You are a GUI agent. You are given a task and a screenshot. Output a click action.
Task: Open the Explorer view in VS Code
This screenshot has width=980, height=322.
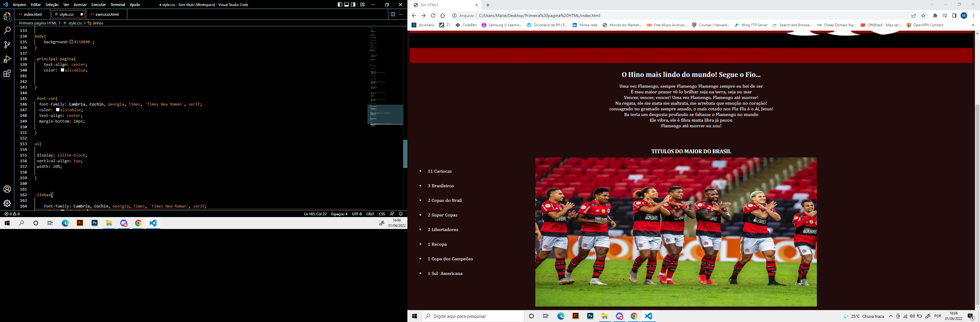click(x=7, y=17)
